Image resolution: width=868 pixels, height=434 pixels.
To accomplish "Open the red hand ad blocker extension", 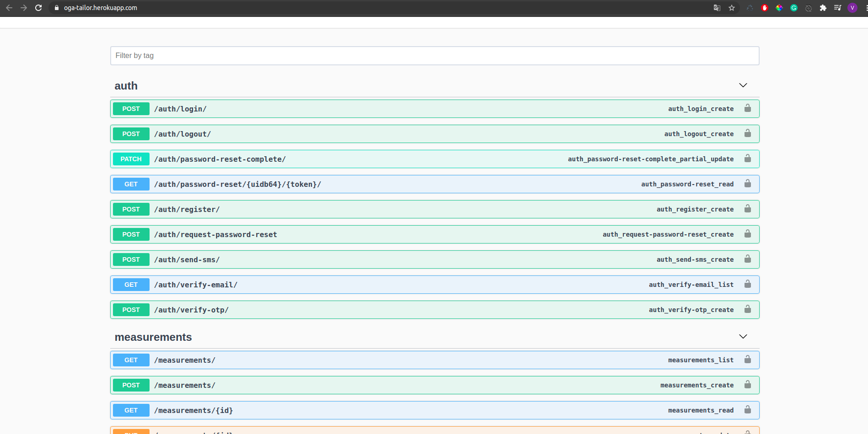I will tap(765, 8).
